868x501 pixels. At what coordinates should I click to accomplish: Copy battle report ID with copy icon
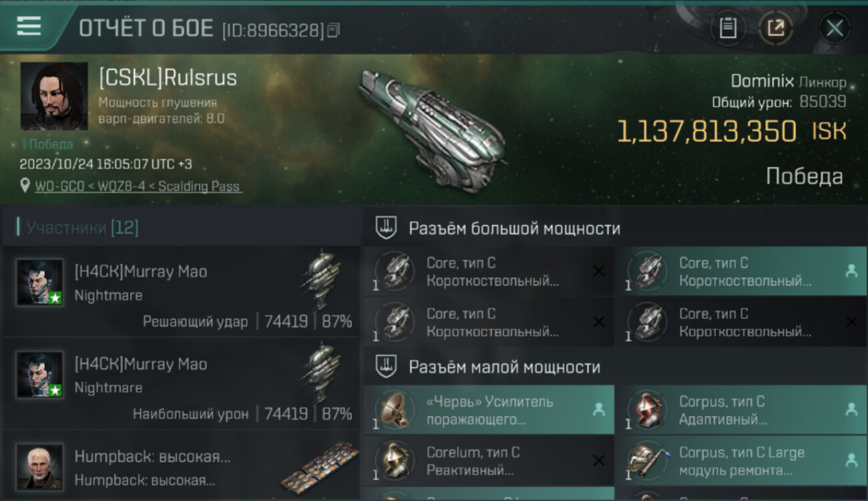point(333,30)
